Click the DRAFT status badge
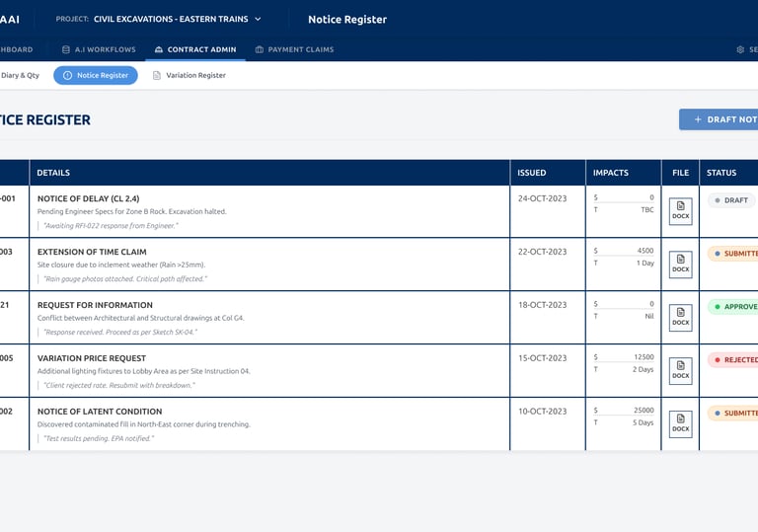 coord(731,200)
